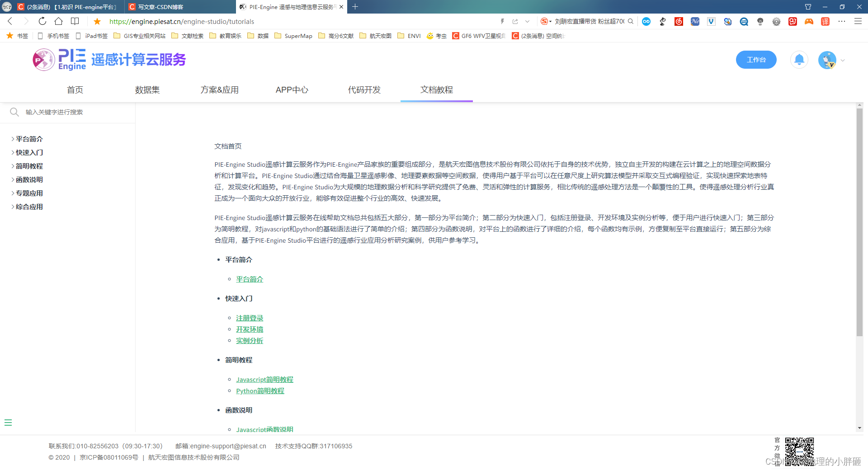
Task: Open a new browser tab with plus
Action: [355, 7]
